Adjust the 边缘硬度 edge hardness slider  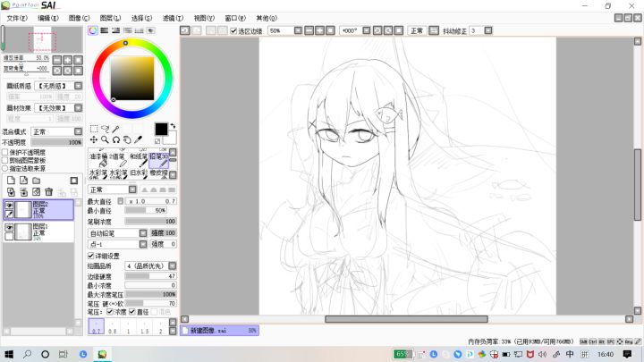point(151,276)
